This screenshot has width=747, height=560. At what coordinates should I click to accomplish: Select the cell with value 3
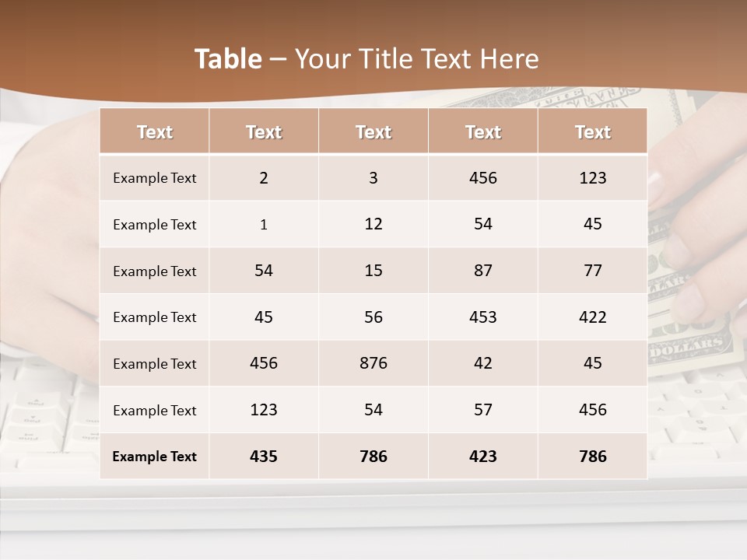pos(373,177)
